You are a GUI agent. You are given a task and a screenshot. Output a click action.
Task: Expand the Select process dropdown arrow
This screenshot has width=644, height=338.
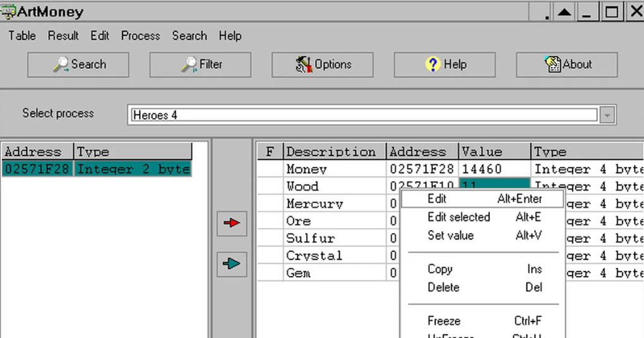coord(607,115)
